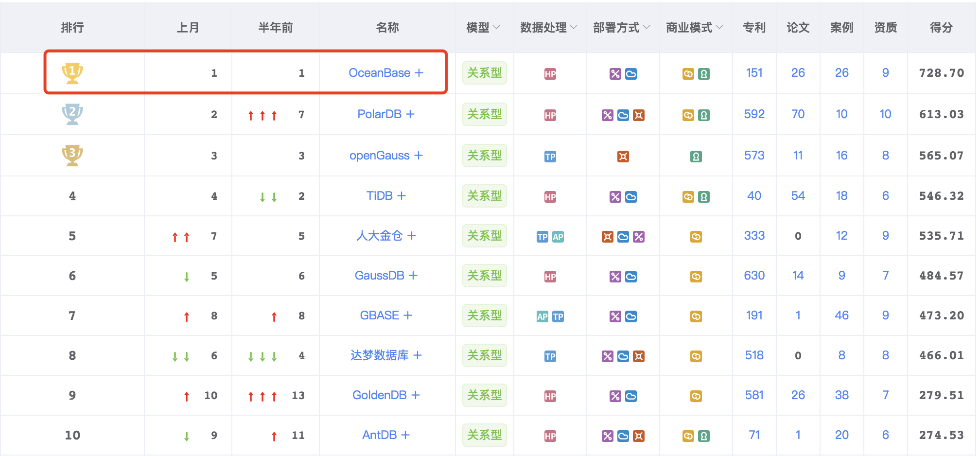Click the 资质 column header
The width and height of the screenshot is (980, 456).
[x=886, y=28]
